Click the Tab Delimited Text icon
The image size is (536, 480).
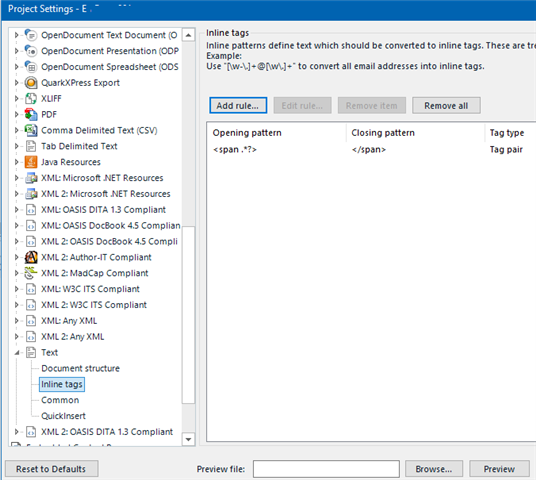pyautogui.click(x=31, y=146)
